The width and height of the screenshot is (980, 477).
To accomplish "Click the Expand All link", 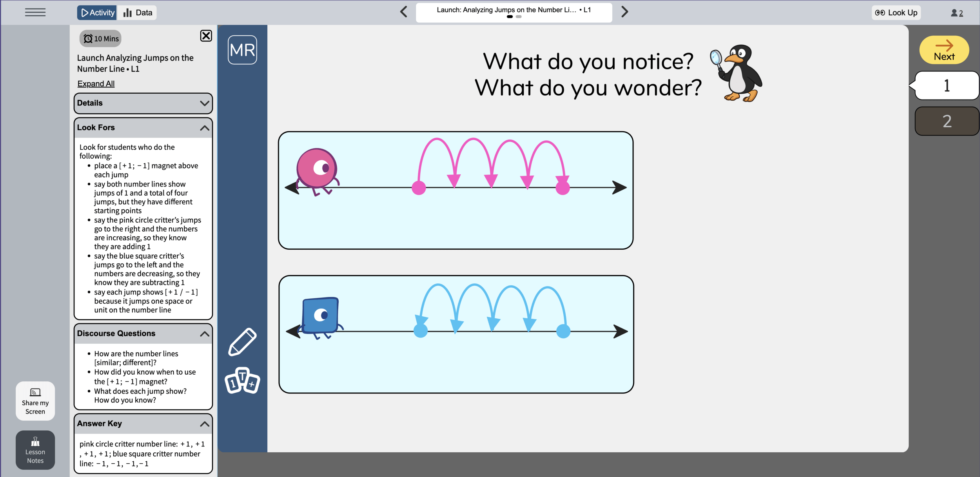I will tap(96, 83).
